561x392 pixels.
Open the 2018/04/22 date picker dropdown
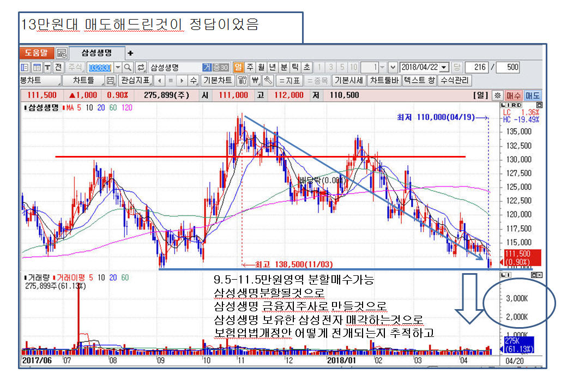click(x=444, y=68)
